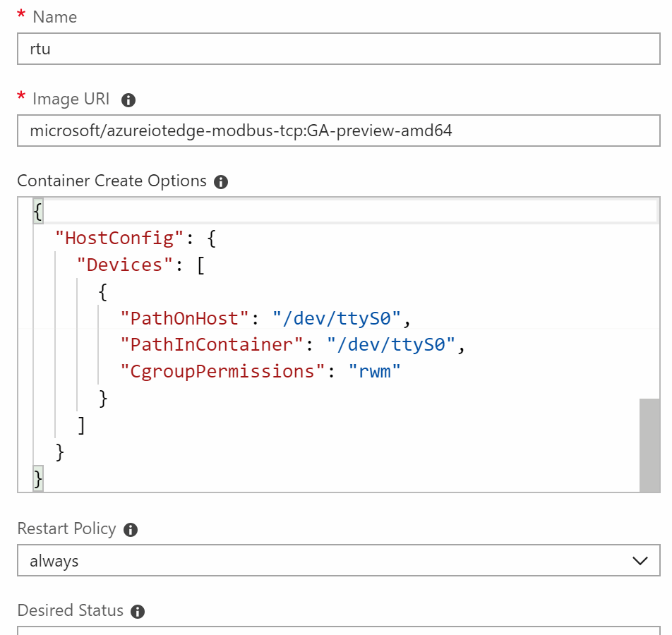672x635 pixels.
Task: Click the chevron arrow on Restart Policy
Action: click(x=640, y=561)
